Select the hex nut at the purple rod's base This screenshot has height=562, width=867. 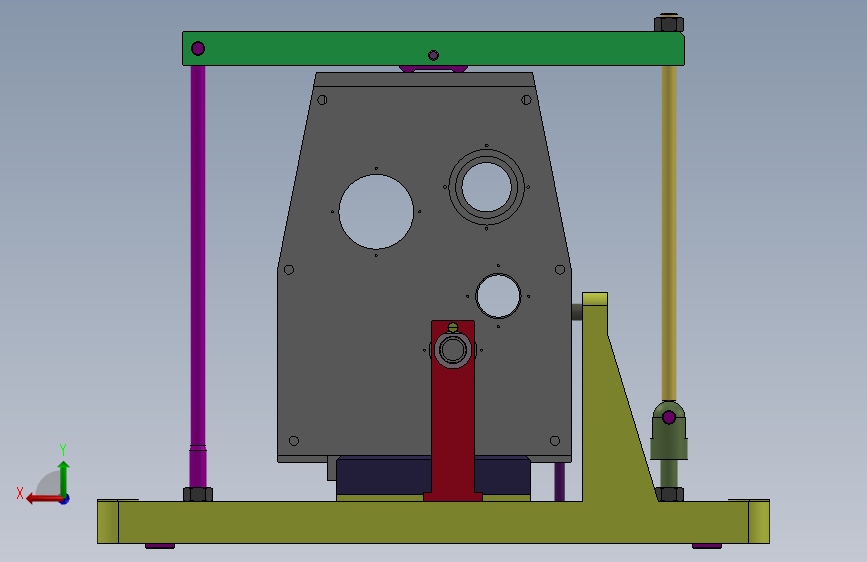point(198,494)
